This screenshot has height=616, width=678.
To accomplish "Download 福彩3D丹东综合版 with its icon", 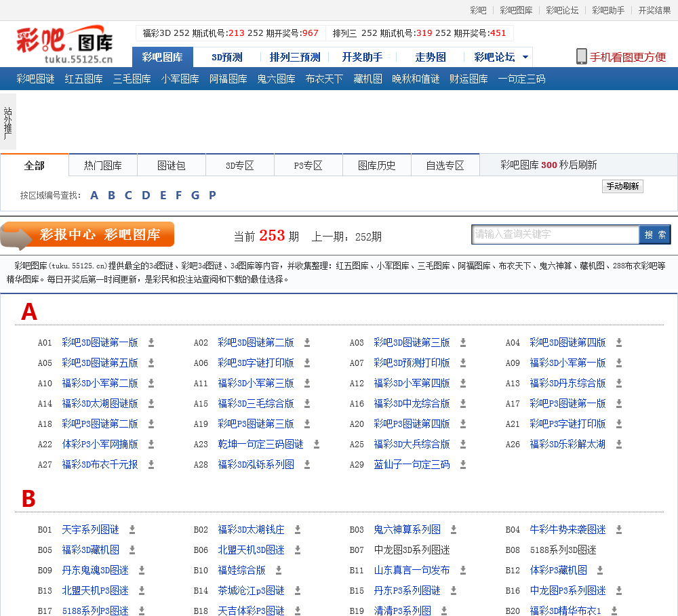I will tap(619, 384).
